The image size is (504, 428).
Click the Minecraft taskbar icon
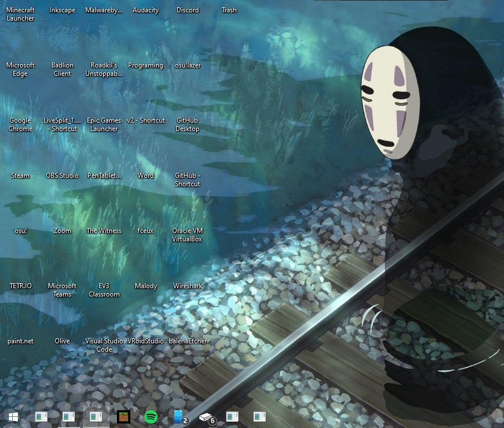(123, 416)
